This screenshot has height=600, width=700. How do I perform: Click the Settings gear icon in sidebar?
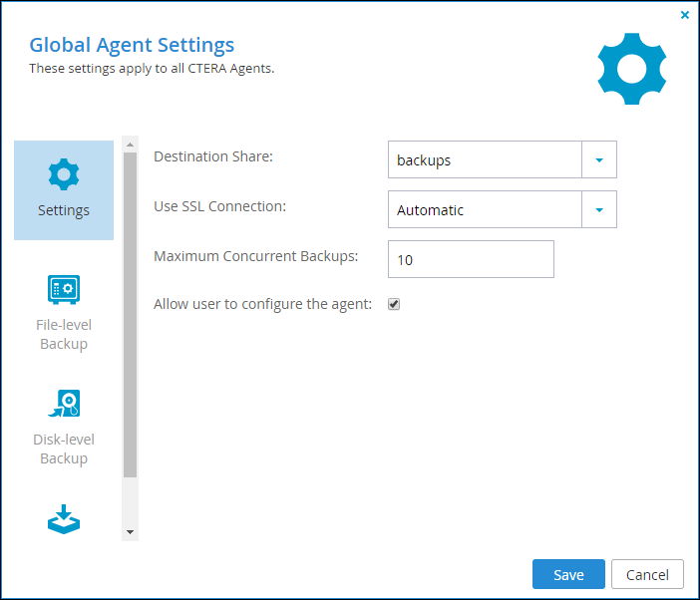(x=64, y=174)
